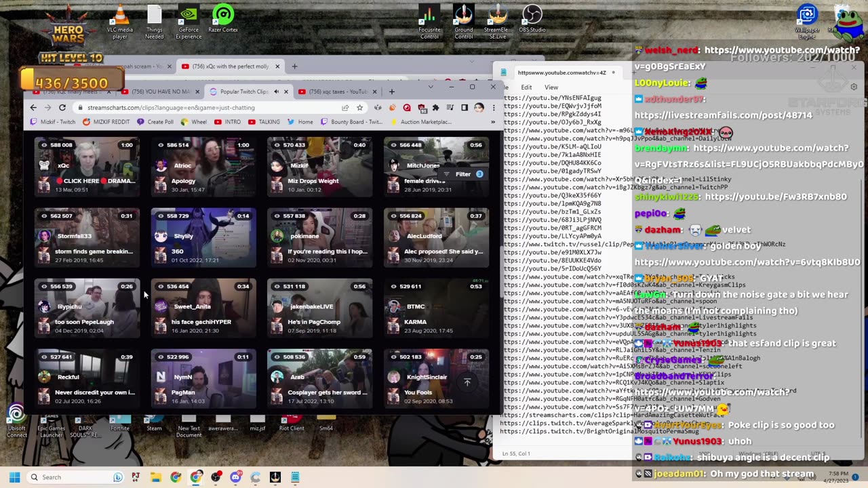Open the Wheel bookmark
The width and height of the screenshot is (868, 488).
[194, 122]
